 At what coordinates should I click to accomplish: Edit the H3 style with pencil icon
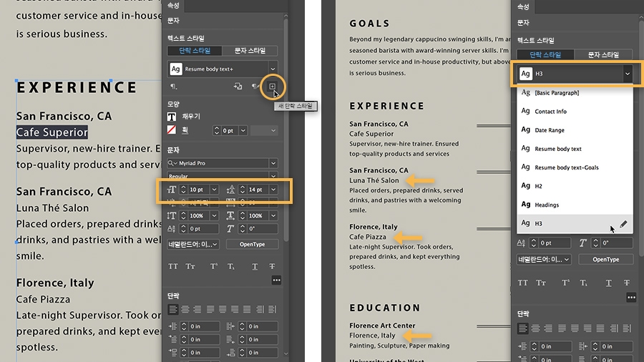[x=623, y=224]
